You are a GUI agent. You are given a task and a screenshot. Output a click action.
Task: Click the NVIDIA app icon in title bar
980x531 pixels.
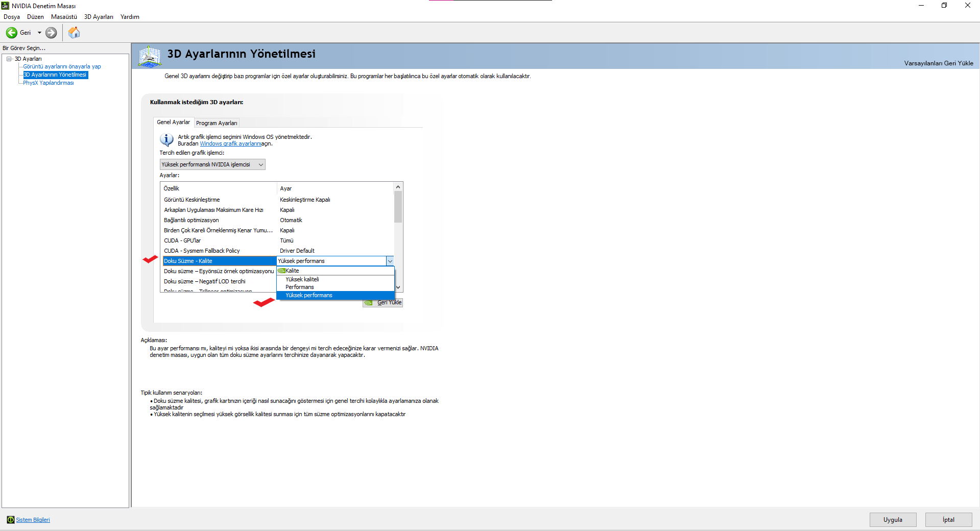click(5, 6)
